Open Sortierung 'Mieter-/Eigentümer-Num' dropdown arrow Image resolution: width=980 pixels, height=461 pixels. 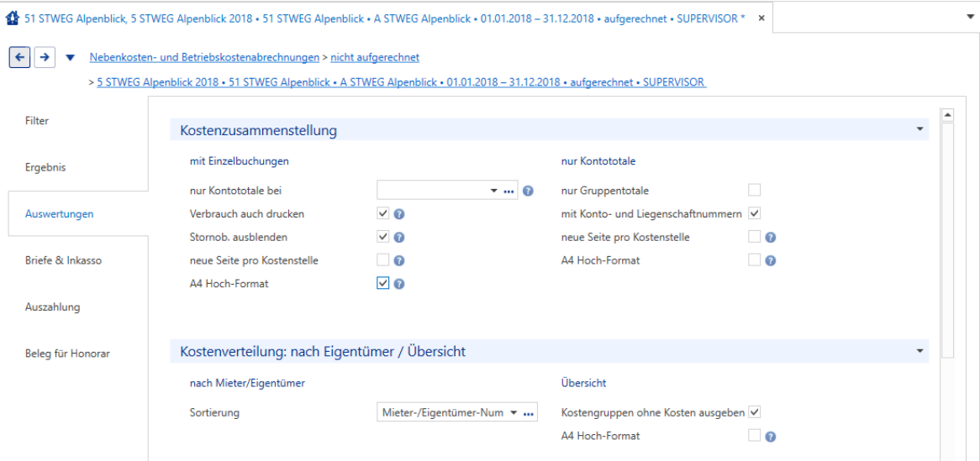[x=514, y=413]
